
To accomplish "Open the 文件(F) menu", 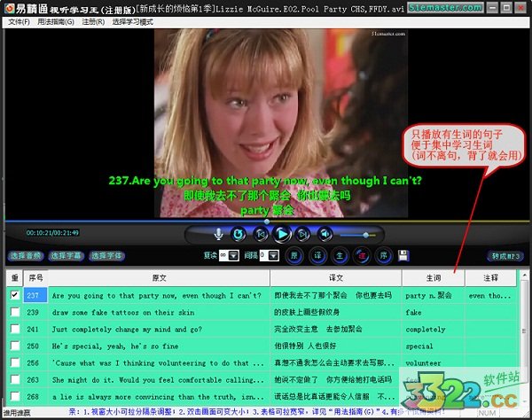I will click(19, 22).
